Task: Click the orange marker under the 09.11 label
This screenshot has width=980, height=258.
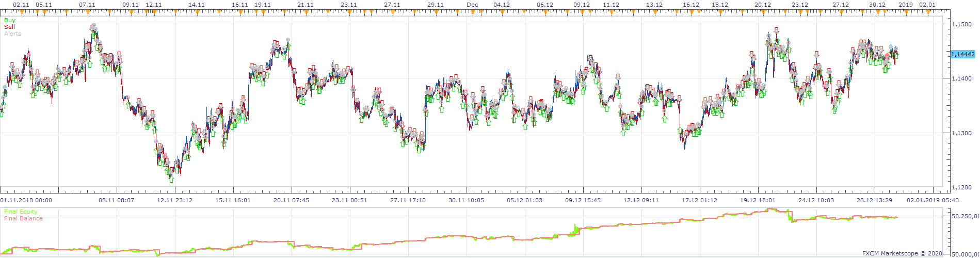Action: [131, 12]
